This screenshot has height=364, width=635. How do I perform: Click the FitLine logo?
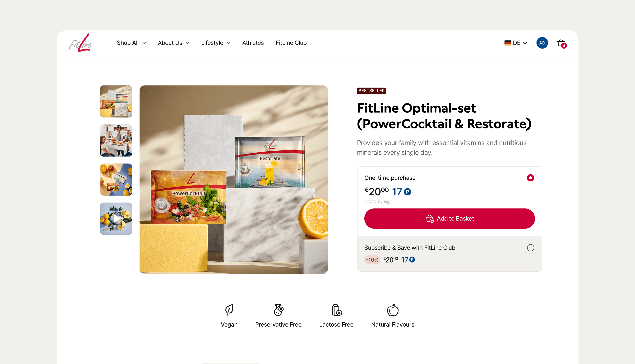click(x=81, y=43)
